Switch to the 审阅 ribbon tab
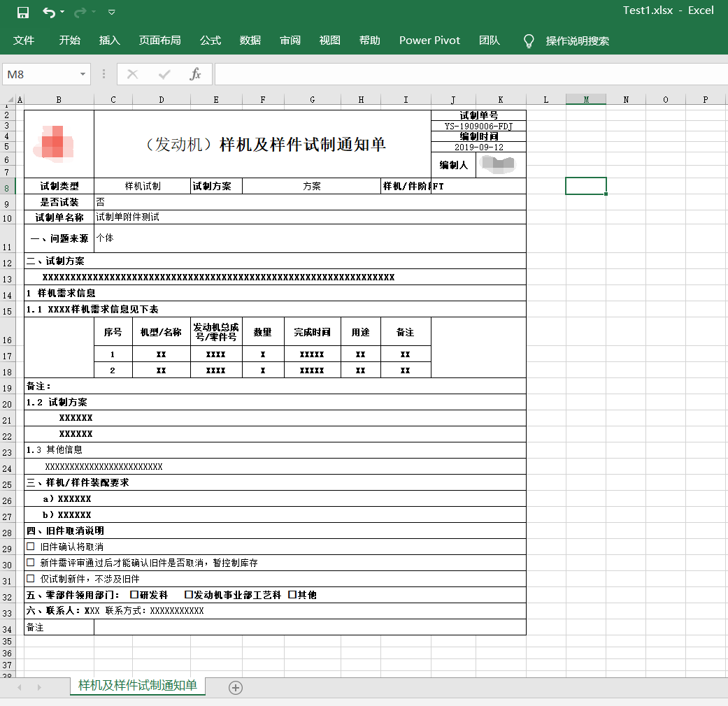The width and height of the screenshot is (728, 706). (x=290, y=41)
